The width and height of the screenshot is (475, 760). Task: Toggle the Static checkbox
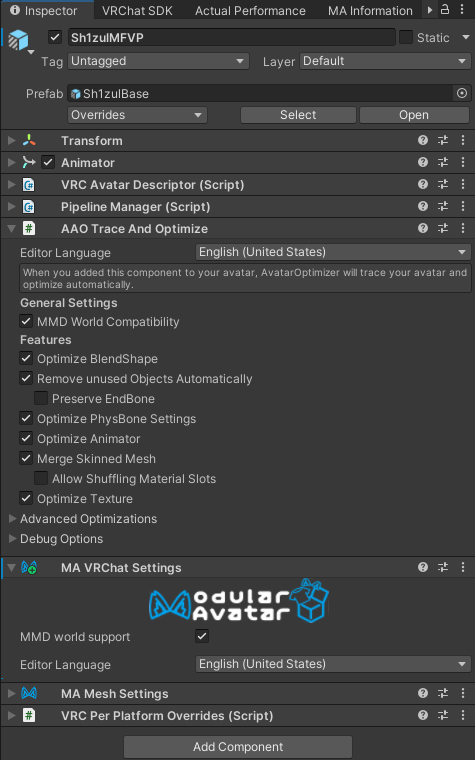[x=406, y=37]
